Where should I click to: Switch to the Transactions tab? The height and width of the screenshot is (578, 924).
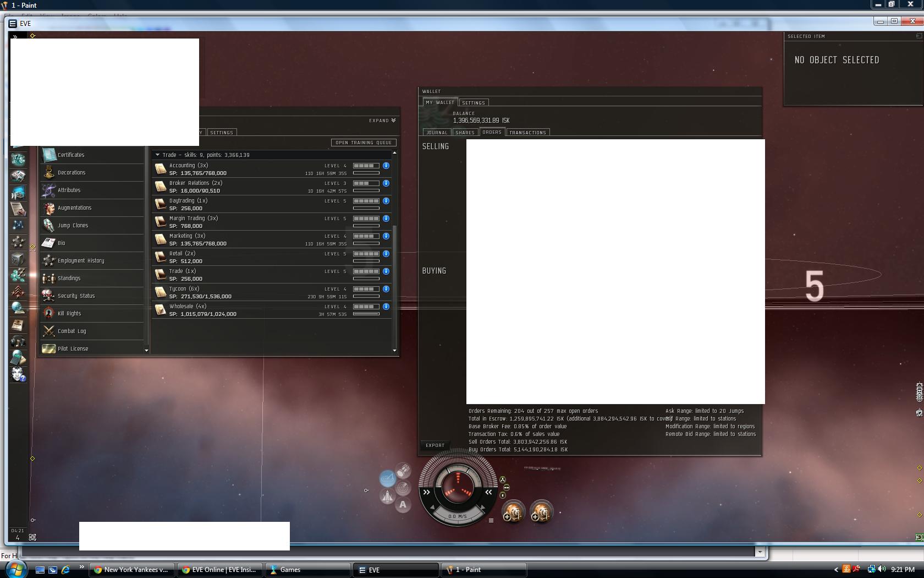coord(527,133)
